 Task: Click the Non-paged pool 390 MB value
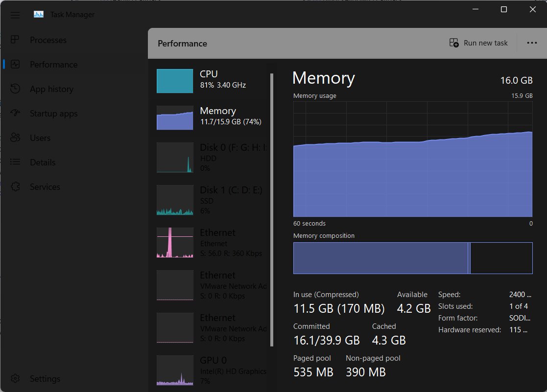366,372
